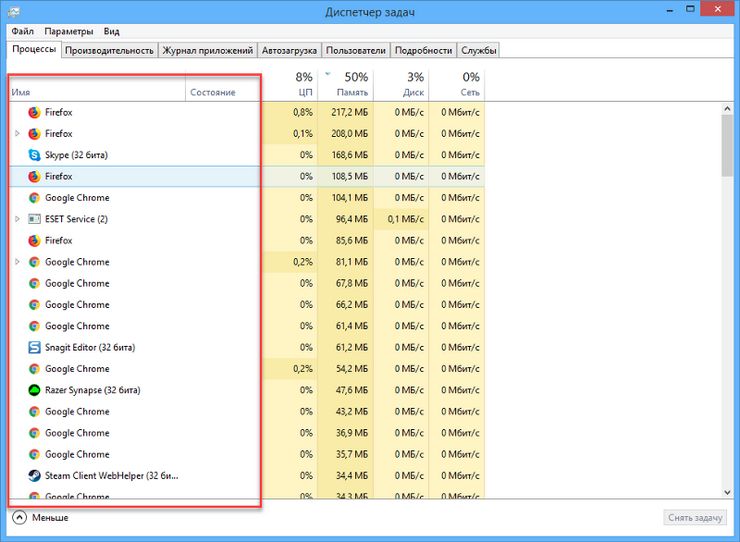Viewport: 740px width, 542px height.
Task: Click the 0,1 МБ/с disk value
Action: 405,219
